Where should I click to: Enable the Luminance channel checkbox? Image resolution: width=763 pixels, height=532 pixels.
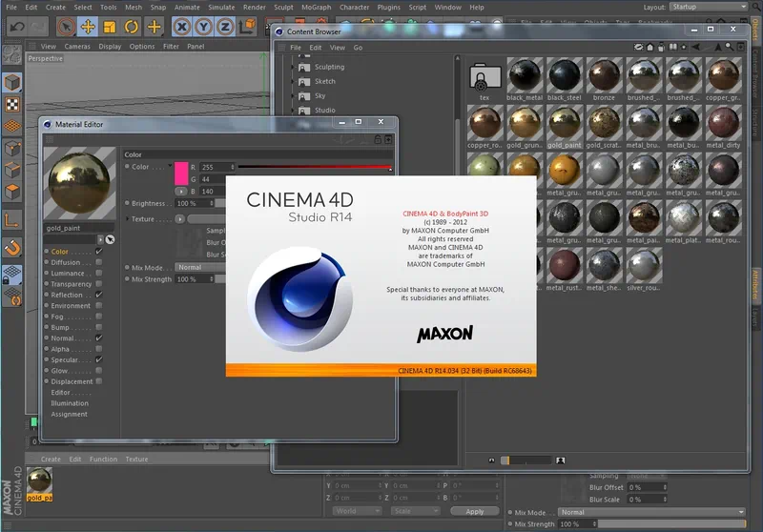(99, 274)
